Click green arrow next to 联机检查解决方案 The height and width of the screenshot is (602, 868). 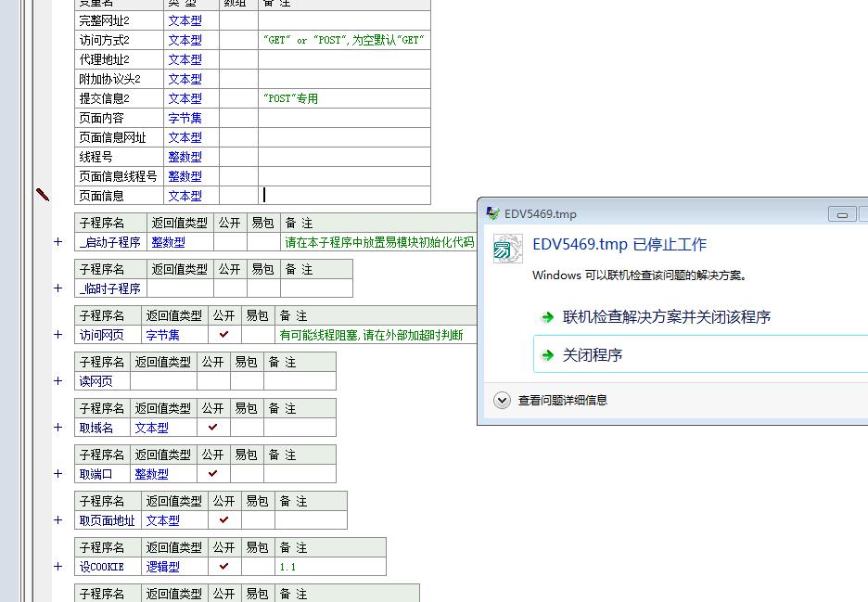548,317
